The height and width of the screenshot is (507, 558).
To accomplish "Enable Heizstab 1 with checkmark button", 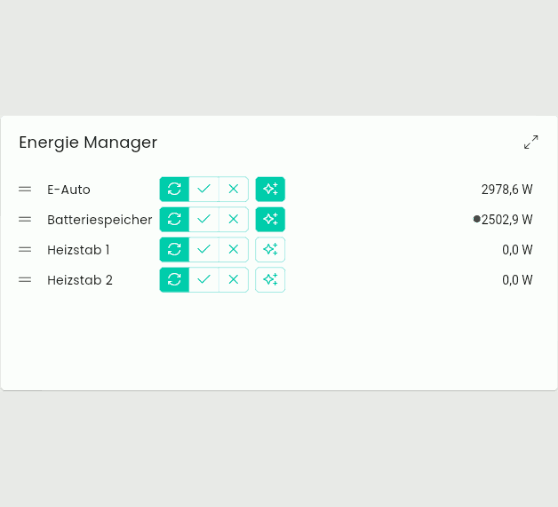I will tap(204, 249).
